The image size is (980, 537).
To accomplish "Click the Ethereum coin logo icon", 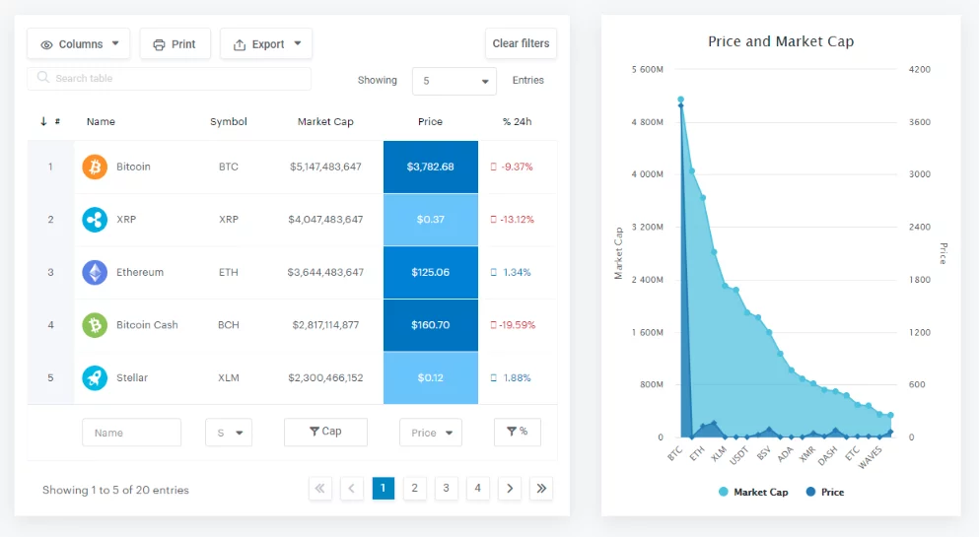I will (95, 272).
